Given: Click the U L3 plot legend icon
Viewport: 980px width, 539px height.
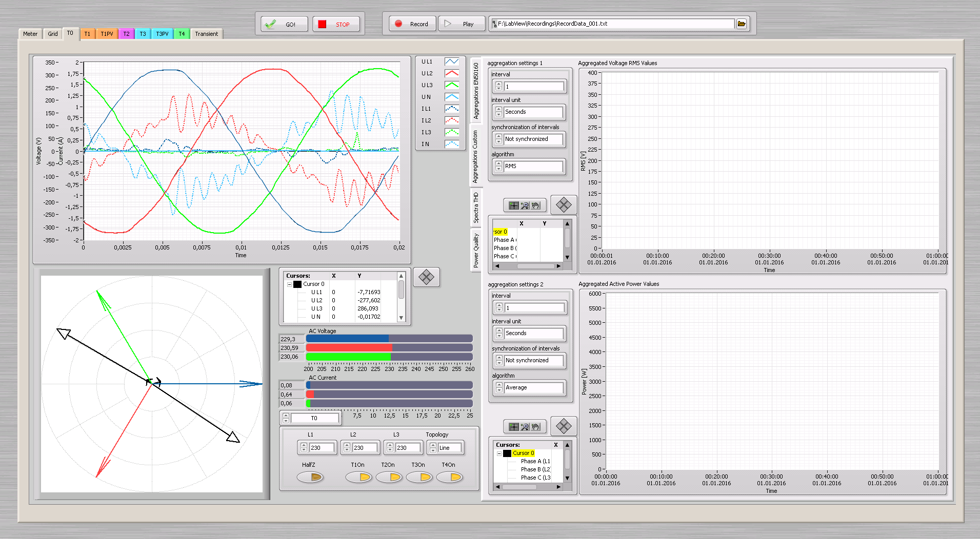Looking at the screenshot, I should pos(452,85).
